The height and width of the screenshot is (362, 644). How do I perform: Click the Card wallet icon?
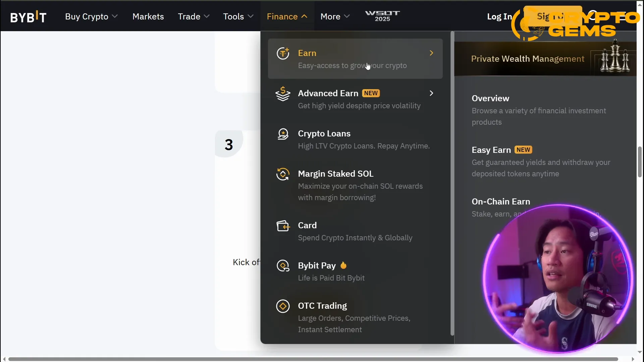(283, 226)
